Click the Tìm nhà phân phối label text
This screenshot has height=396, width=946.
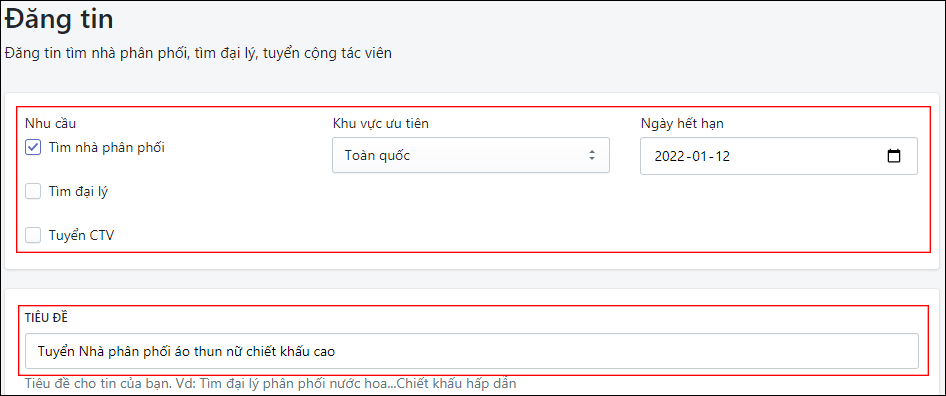[106, 147]
